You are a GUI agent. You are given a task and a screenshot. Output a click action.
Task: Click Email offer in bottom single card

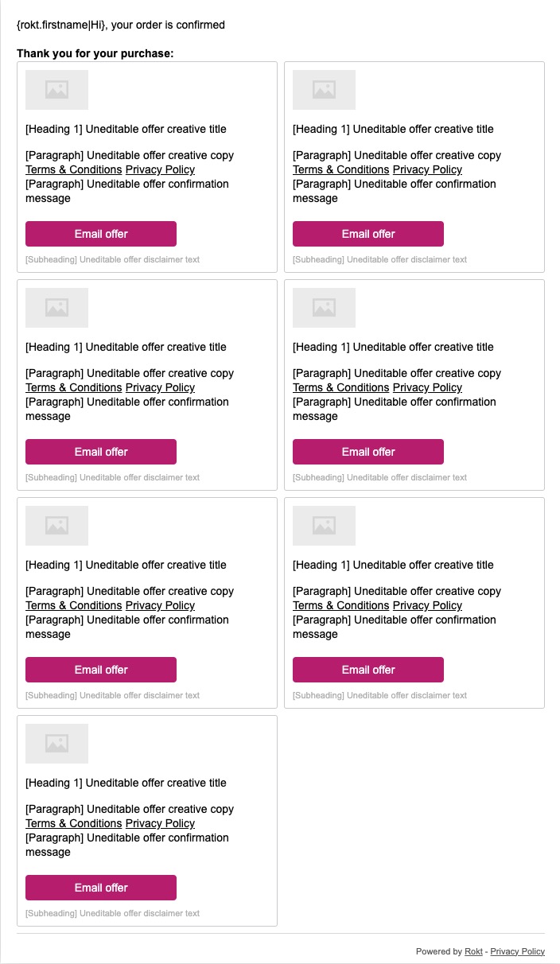(x=101, y=888)
